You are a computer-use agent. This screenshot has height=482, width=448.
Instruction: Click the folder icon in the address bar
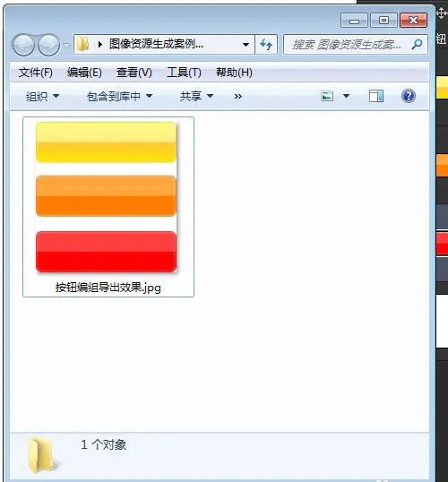tap(82, 44)
